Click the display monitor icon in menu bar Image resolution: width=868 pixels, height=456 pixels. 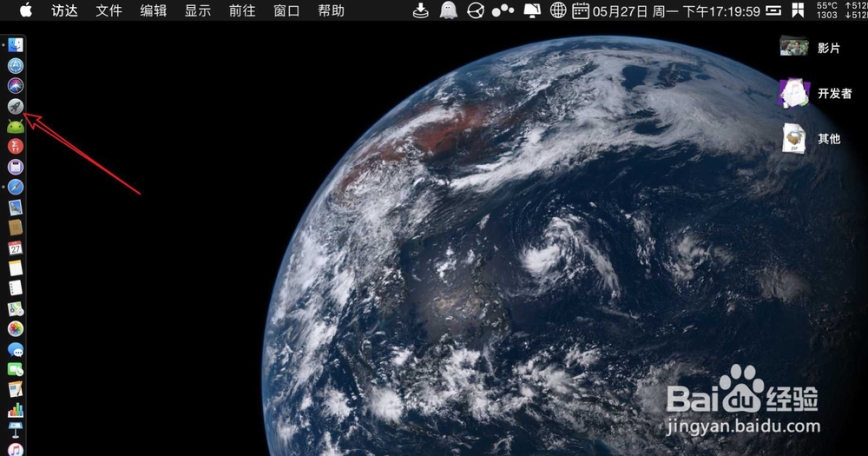tap(532, 10)
